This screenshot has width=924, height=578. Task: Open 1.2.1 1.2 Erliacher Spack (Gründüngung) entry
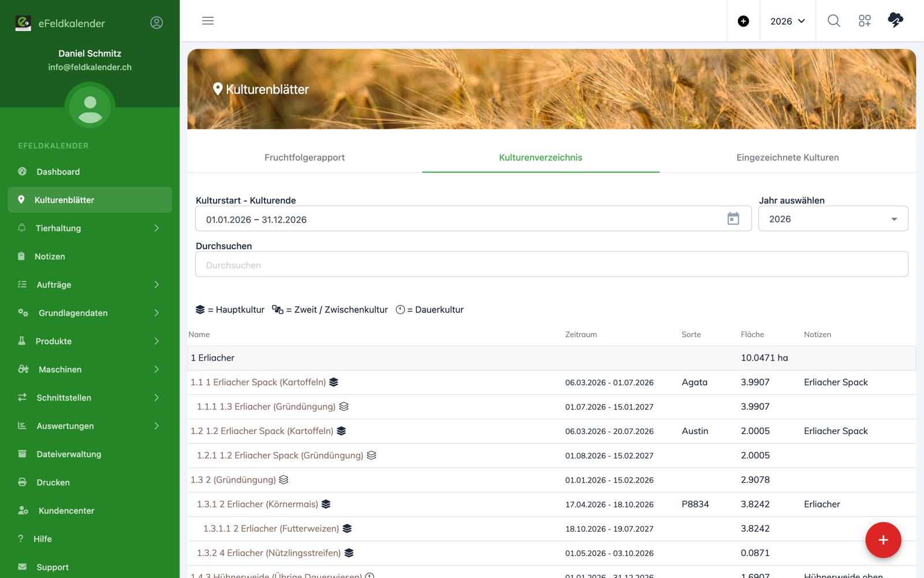280,455
